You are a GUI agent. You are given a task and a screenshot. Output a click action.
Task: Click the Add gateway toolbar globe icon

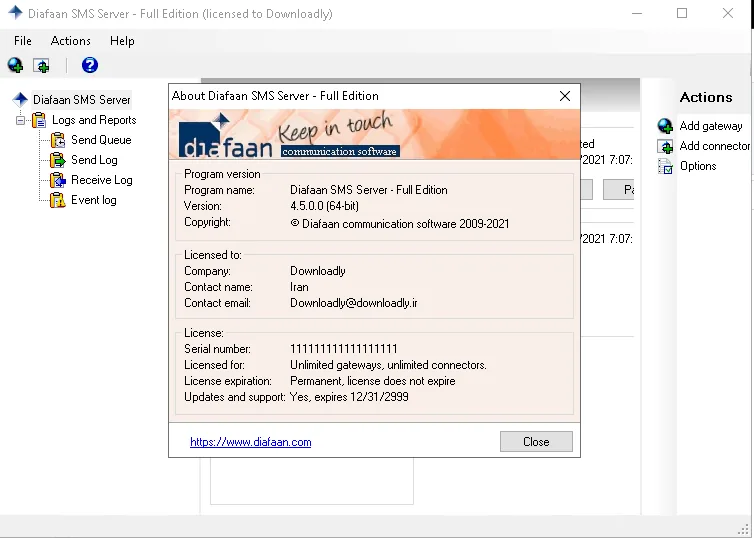15,65
